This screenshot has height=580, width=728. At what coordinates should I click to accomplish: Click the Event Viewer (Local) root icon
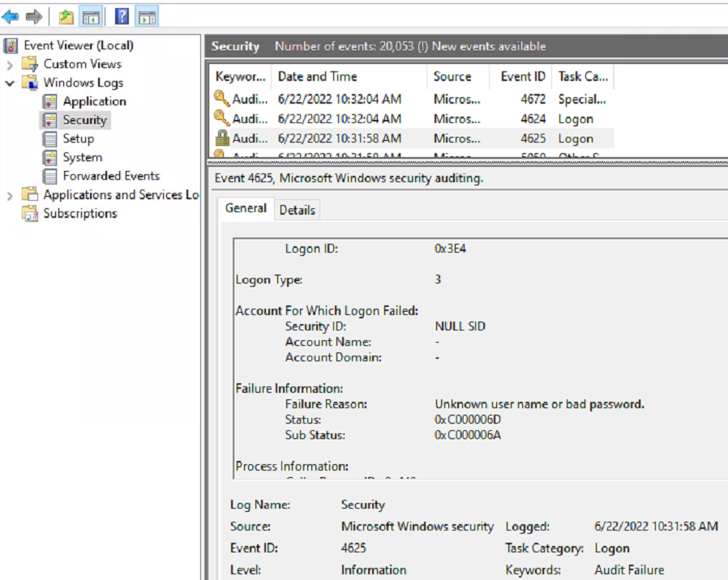pyautogui.click(x=12, y=45)
